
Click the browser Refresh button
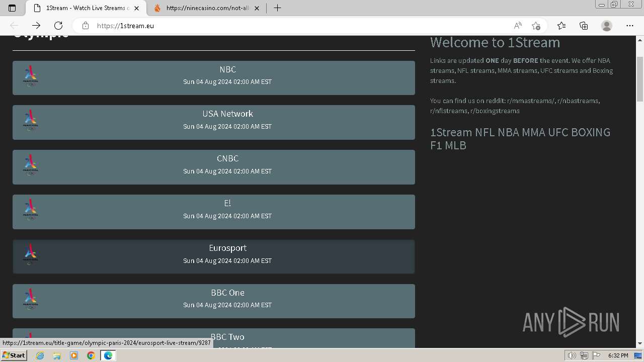coord(58,26)
